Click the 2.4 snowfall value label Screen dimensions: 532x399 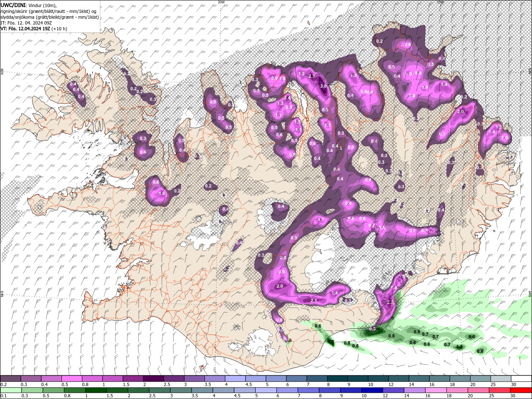(287, 98)
